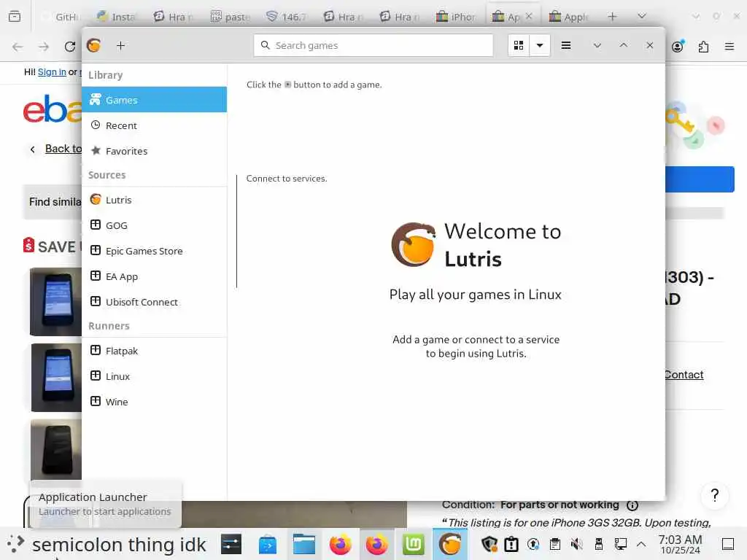747x560 pixels.
Task: Select the first iPhone thumbnail on eBay
Action: [55, 302]
